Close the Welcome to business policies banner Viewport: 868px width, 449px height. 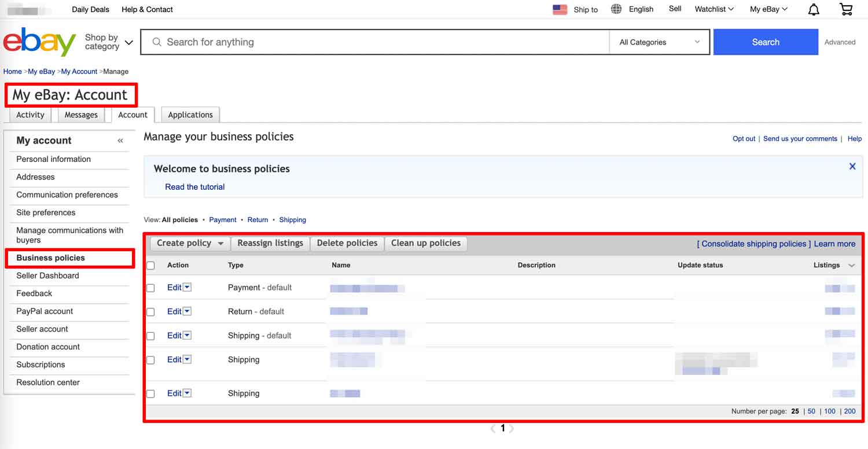pos(852,167)
